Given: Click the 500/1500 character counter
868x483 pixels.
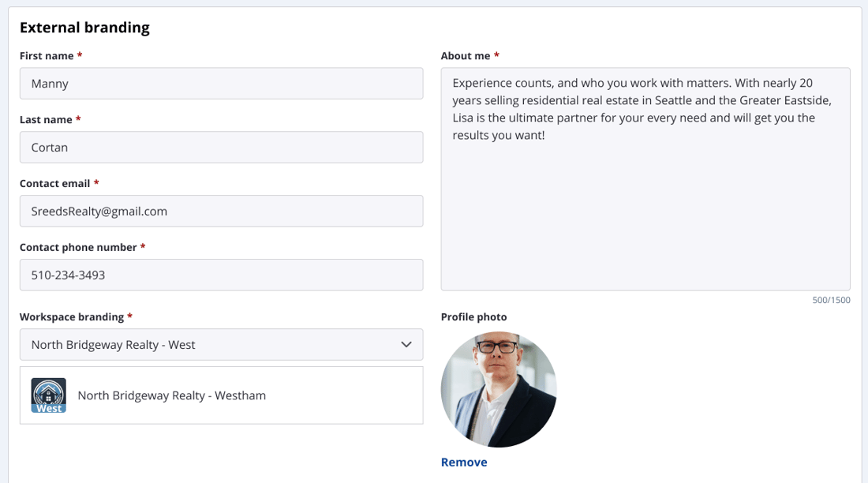Looking at the screenshot, I should click(831, 301).
